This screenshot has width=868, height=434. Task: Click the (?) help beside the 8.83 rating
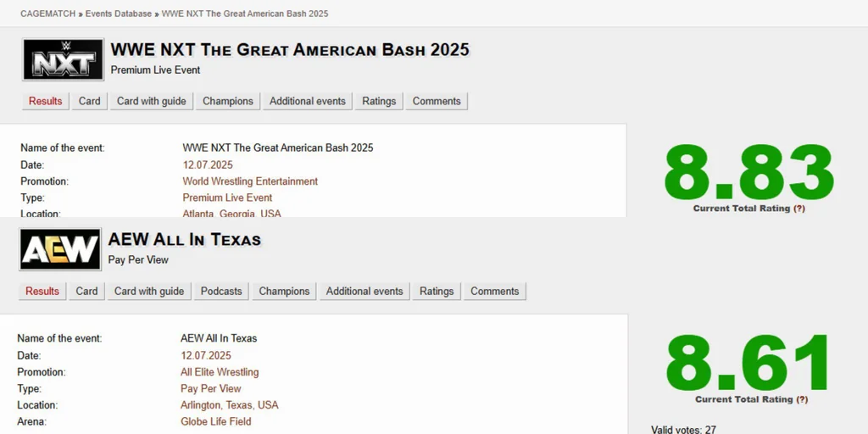pos(799,209)
